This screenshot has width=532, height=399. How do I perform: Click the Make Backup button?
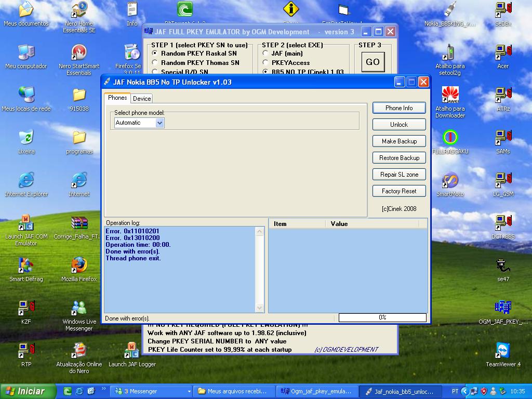click(x=399, y=141)
